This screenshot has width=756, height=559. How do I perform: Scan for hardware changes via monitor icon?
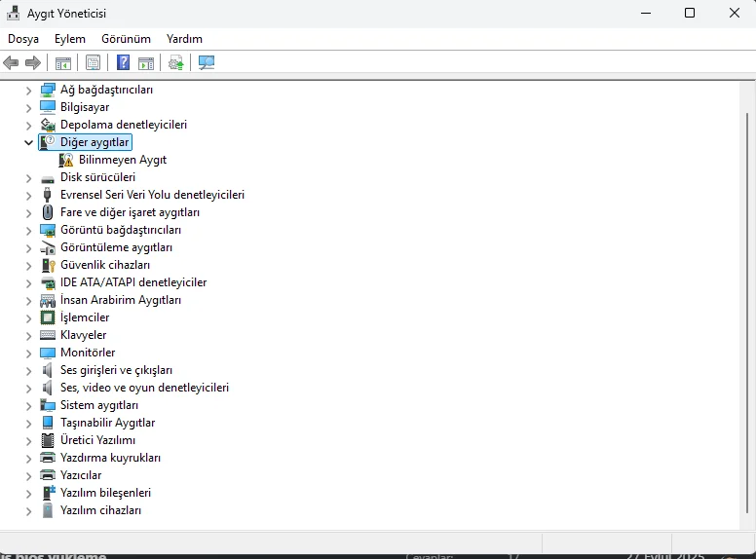207,62
